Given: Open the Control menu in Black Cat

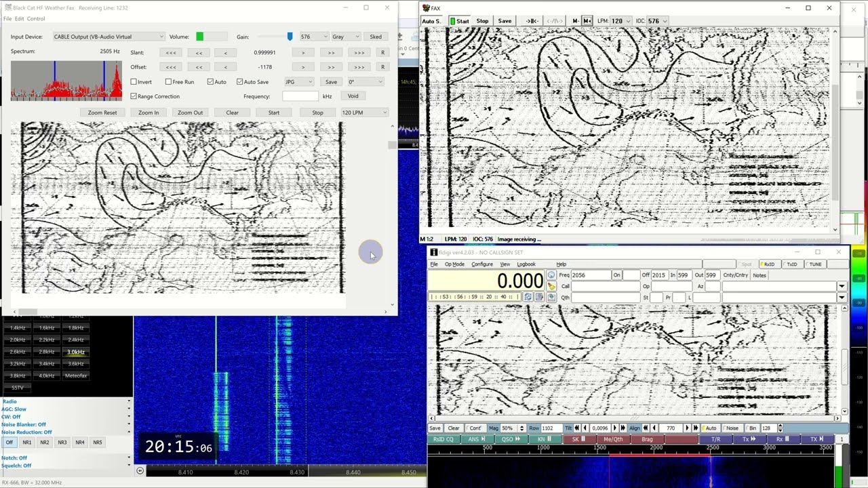Looking at the screenshot, I should click(x=36, y=19).
